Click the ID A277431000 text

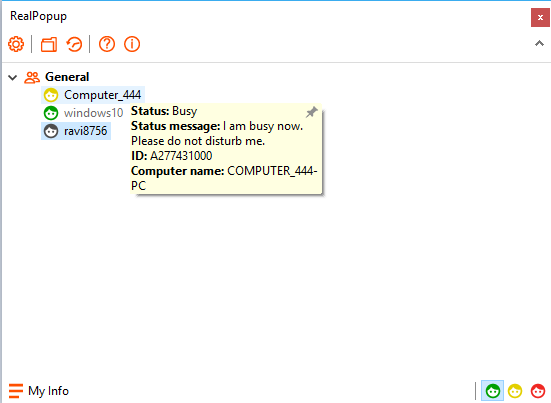click(171, 156)
